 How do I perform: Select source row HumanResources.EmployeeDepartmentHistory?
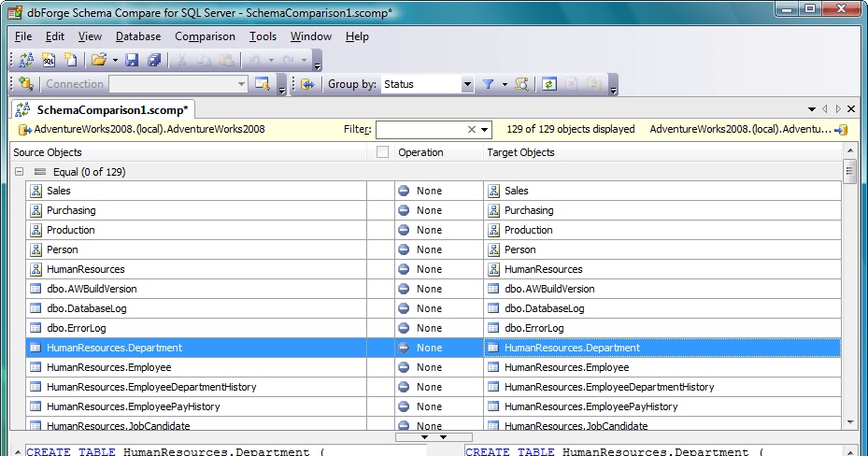(196, 387)
